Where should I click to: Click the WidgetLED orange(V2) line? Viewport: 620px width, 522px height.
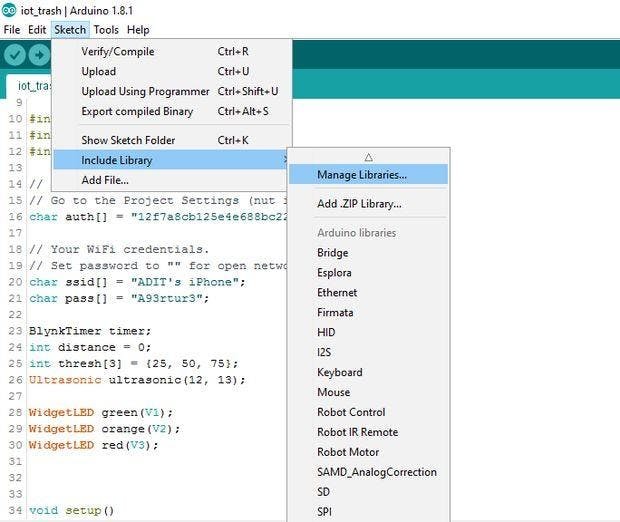point(104,429)
